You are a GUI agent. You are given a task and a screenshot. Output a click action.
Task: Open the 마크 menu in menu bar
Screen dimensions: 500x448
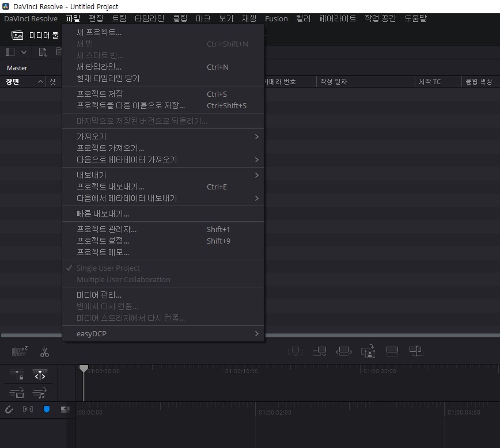(x=203, y=18)
